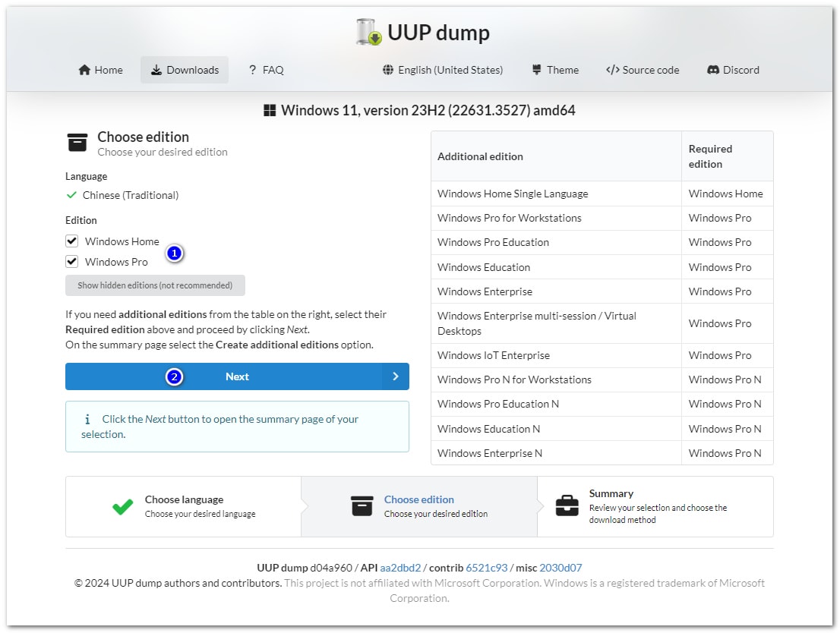This screenshot has width=840, height=633.
Task: Open the aa2dbd2 API link
Action: (x=401, y=568)
